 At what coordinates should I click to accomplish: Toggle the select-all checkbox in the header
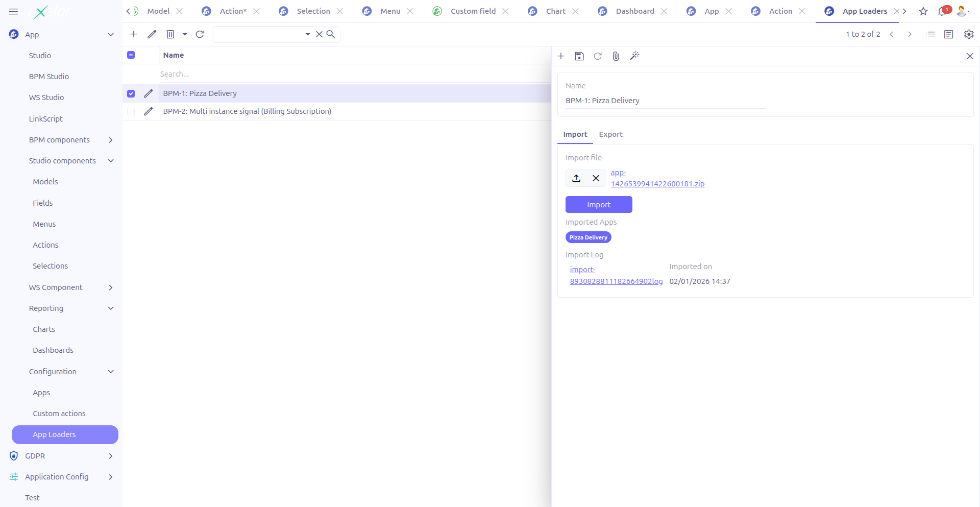click(131, 55)
